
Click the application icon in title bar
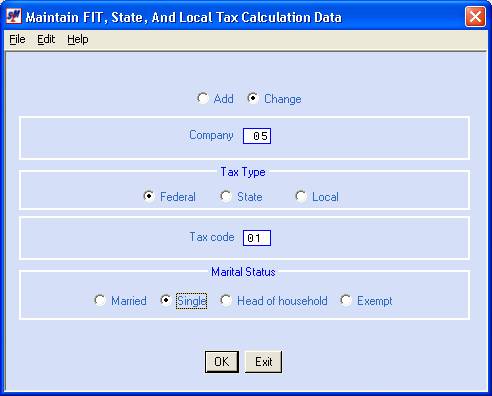[x=14, y=16]
